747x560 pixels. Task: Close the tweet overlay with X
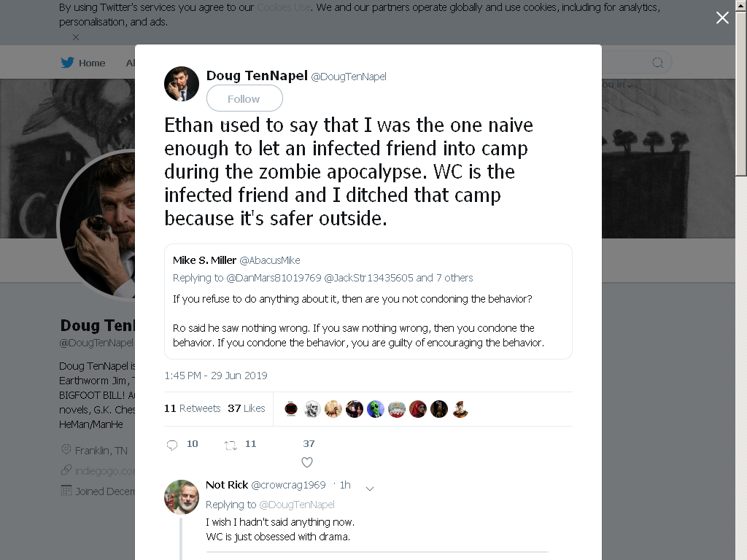[x=722, y=17]
